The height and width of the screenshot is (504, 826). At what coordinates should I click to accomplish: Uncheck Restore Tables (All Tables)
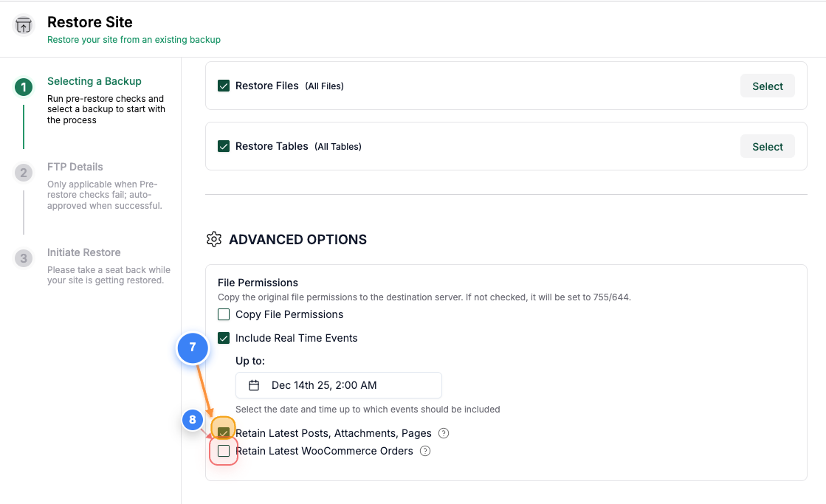(x=224, y=146)
